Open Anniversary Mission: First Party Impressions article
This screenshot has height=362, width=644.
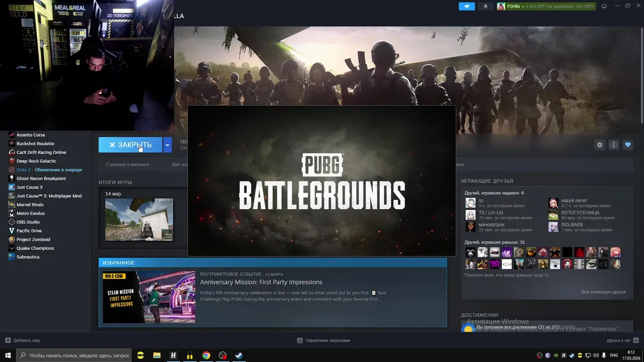[261, 282]
